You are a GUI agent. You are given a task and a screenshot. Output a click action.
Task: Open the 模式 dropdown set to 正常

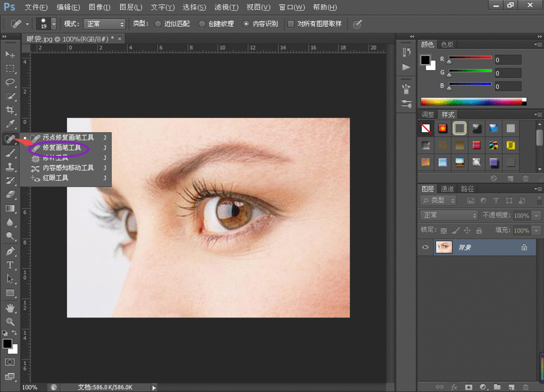coord(106,24)
